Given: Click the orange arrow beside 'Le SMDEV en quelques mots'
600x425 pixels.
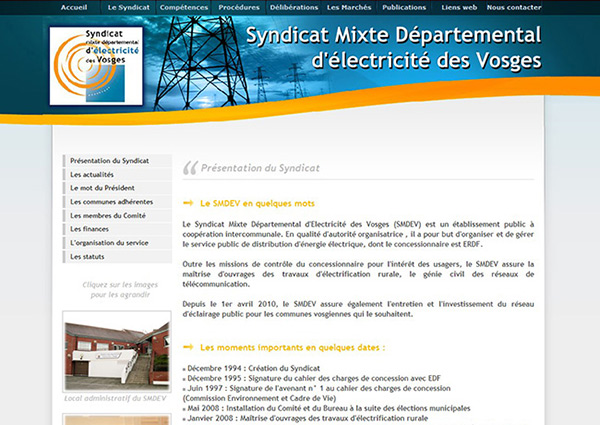Looking at the screenshot, I should coord(188,203).
